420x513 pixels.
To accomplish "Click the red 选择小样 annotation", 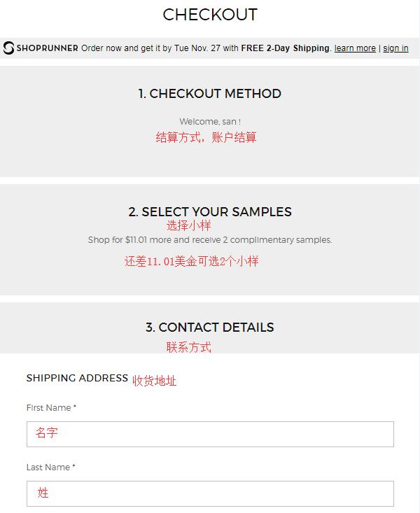I will click(x=189, y=225).
